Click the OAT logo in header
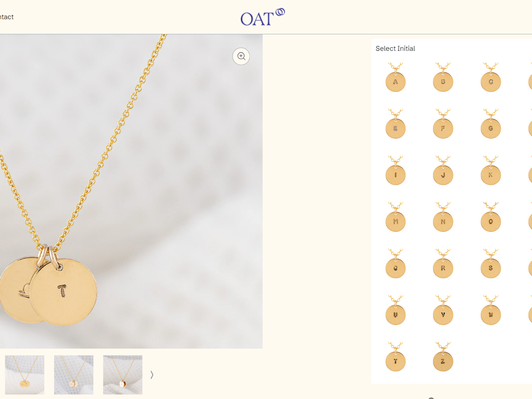 point(263,17)
